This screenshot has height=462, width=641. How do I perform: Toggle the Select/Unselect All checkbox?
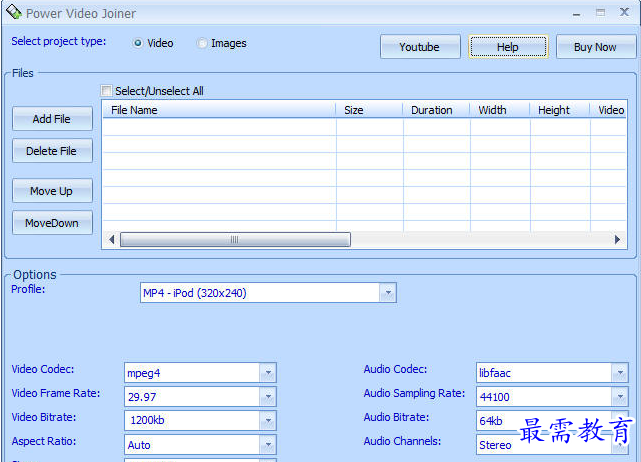point(106,90)
